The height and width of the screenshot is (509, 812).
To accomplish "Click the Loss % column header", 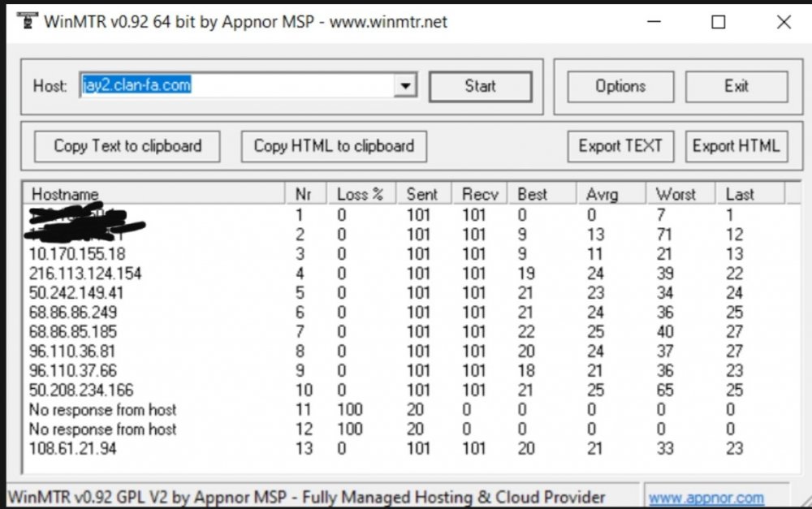I will click(361, 194).
